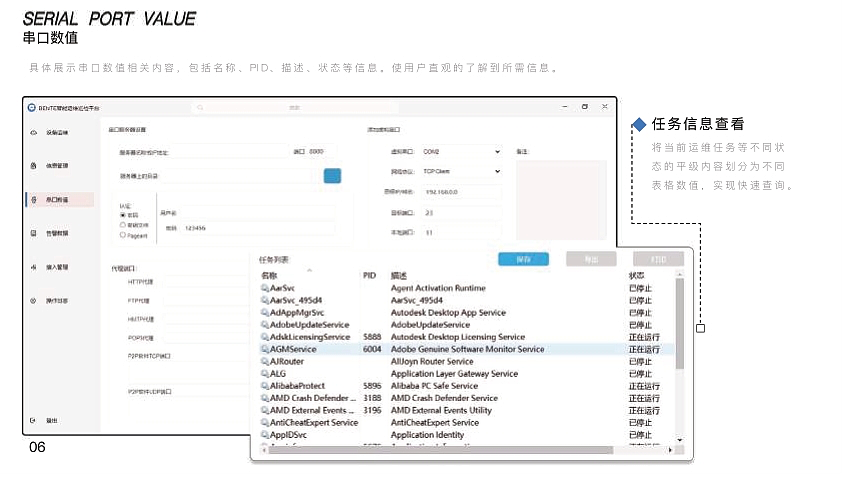Click the scroll-up arrow of task list
Viewport: 842px width, 477px height.
point(680,274)
